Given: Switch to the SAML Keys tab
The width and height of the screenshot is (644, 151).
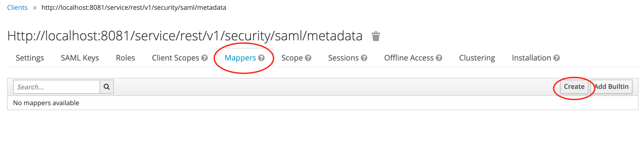Looking at the screenshot, I should coord(80,58).
